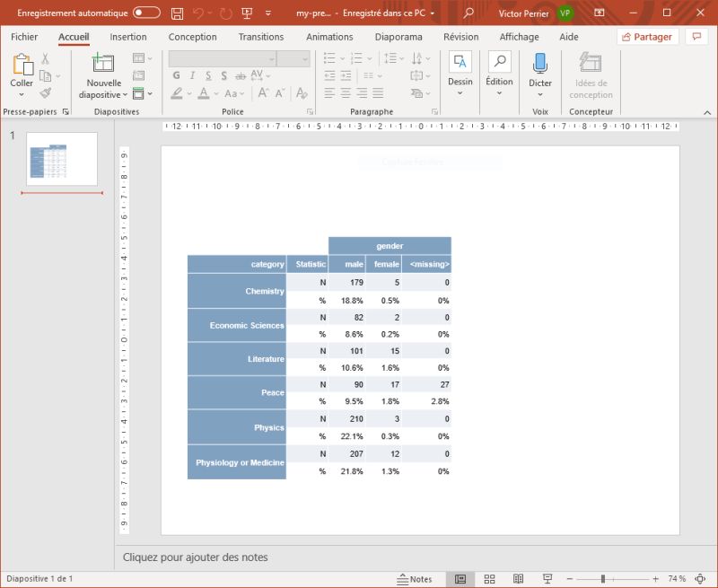This screenshot has height=588, width=718.
Task: Center the paragraph text
Action: click(x=346, y=93)
